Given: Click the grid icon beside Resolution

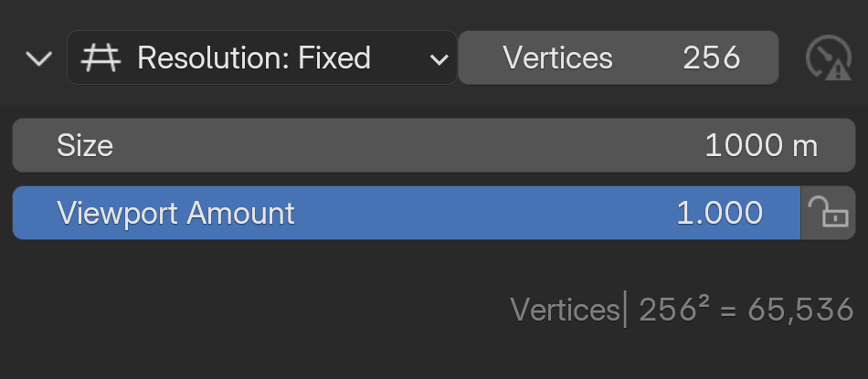Looking at the screenshot, I should coord(100,58).
